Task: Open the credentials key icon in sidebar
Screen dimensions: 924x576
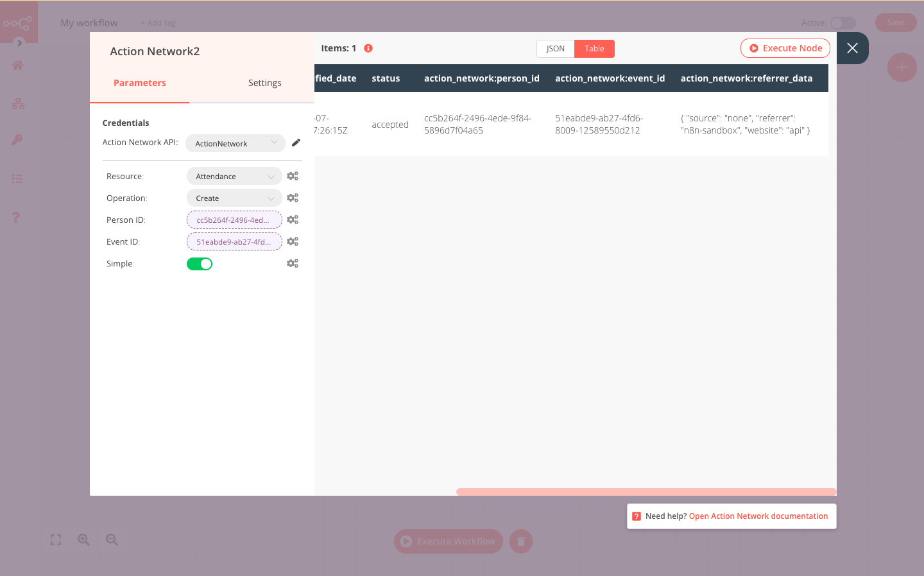Action: point(16,140)
